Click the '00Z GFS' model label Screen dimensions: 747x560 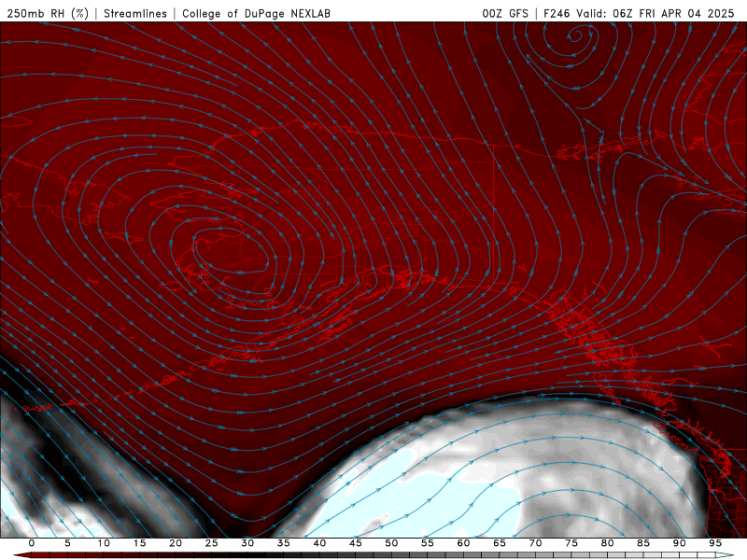(x=505, y=14)
